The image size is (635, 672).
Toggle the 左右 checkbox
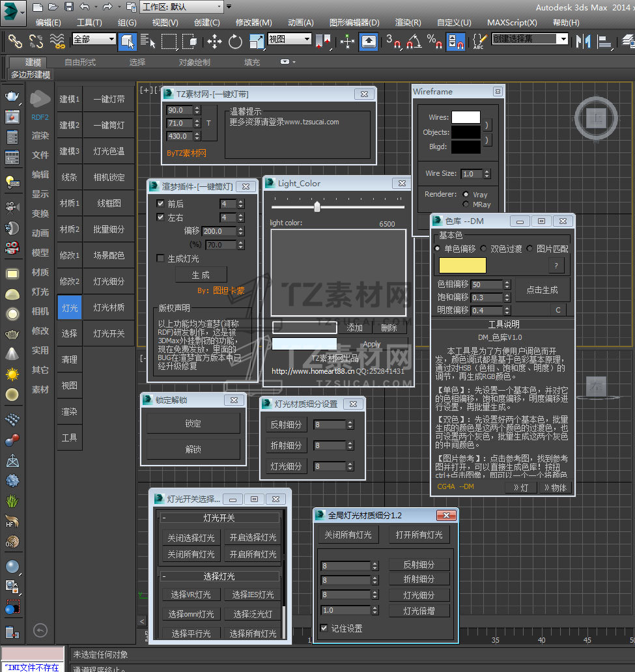(160, 217)
